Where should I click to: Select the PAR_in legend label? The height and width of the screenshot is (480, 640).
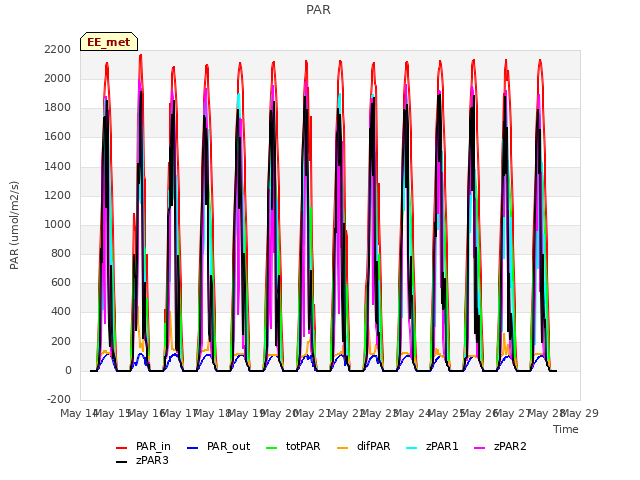click(x=153, y=447)
